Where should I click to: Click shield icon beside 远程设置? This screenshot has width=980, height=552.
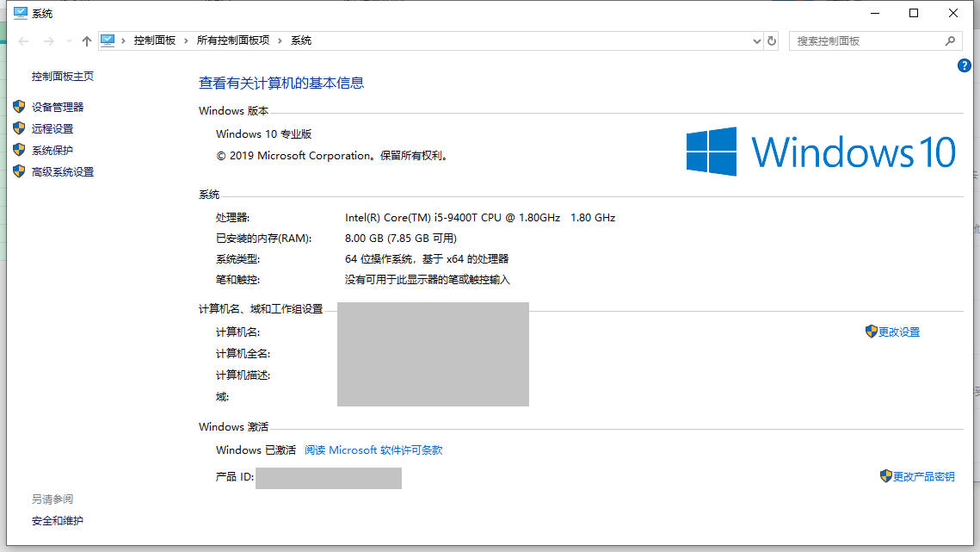19,127
